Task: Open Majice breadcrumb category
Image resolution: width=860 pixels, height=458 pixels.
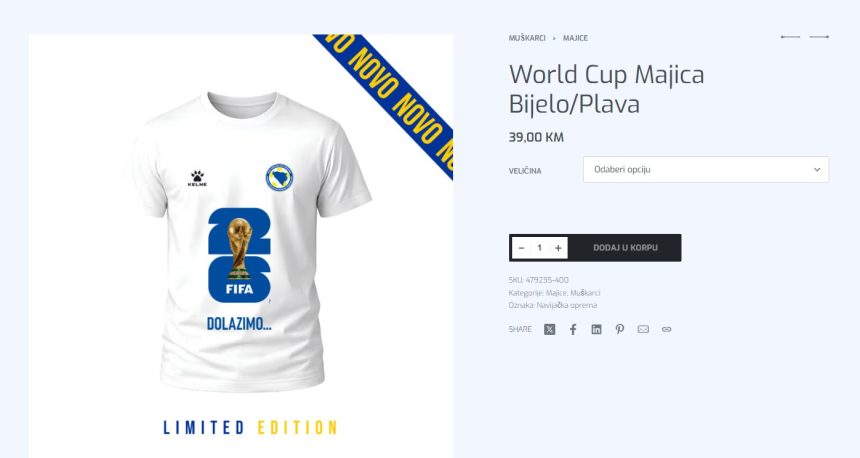Action: click(575, 38)
